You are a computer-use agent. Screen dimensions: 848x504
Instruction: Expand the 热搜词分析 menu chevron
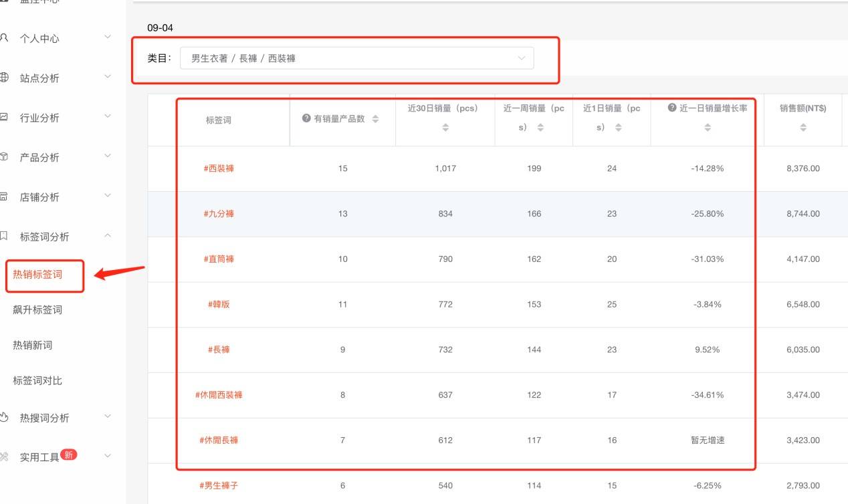[x=108, y=416]
